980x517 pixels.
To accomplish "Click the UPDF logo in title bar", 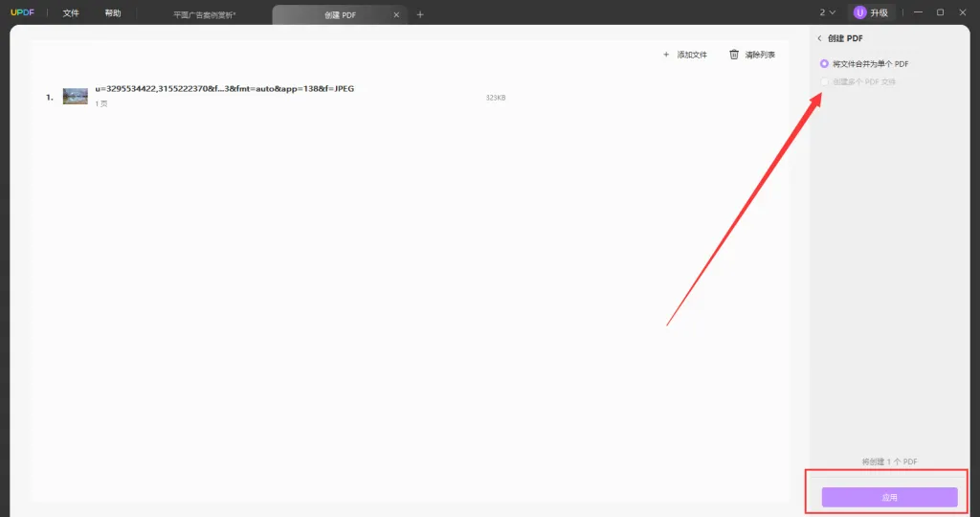I will click(x=21, y=13).
